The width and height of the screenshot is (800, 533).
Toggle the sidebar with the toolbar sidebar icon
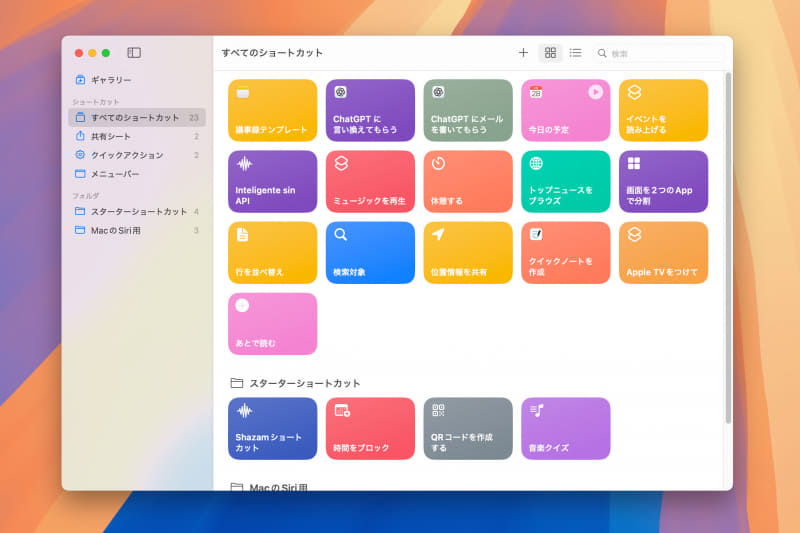click(134, 53)
